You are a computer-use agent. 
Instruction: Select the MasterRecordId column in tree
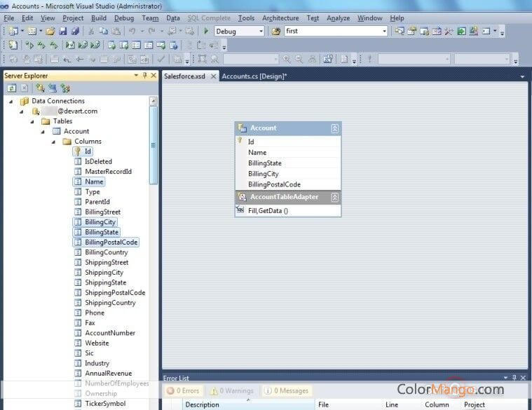[x=108, y=172]
